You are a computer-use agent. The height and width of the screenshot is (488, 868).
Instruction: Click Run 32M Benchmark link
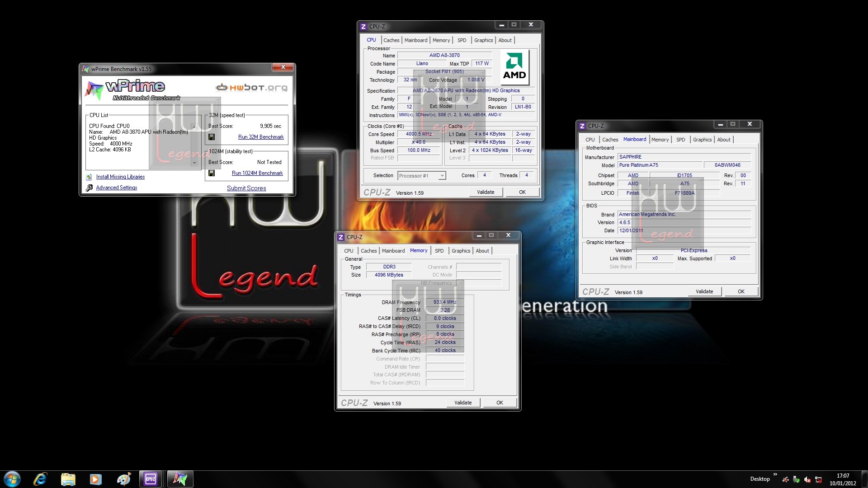[261, 137]
